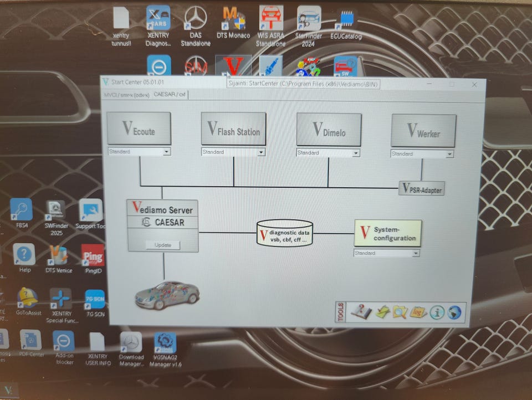Select the Help desktop icon
532x400 pixels.
pos(24,258)
